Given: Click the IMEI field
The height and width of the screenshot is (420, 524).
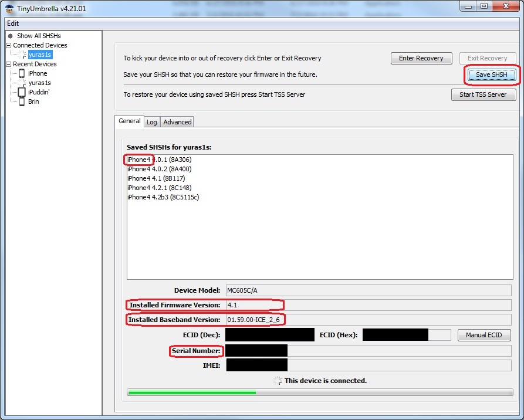Looking at the screenshot, I should point(369,365).
